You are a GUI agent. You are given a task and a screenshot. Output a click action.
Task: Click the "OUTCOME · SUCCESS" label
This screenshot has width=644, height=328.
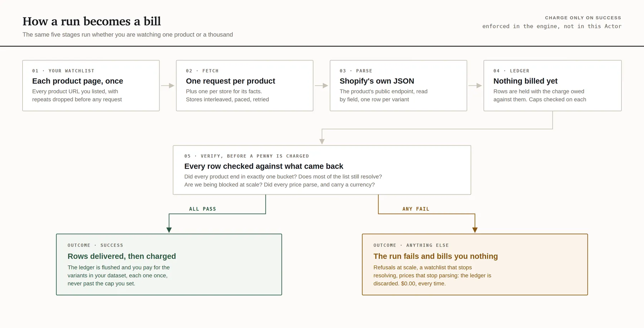[x=95, y=245]
